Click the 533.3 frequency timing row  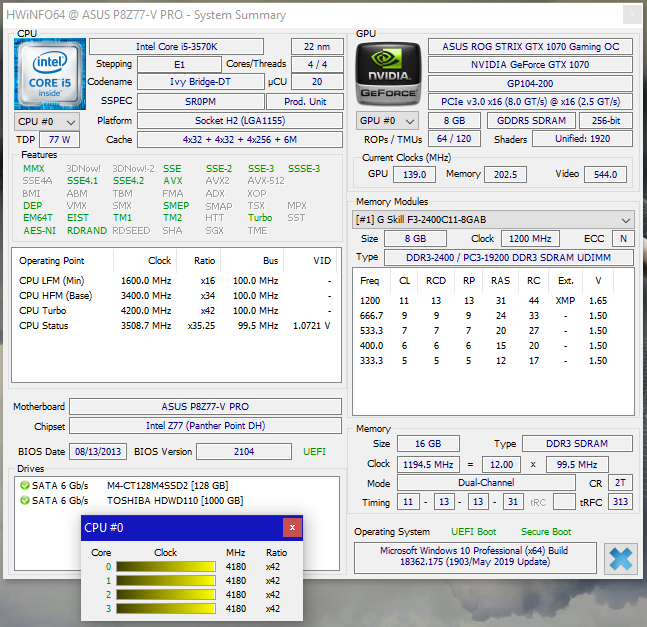point(493,331)
